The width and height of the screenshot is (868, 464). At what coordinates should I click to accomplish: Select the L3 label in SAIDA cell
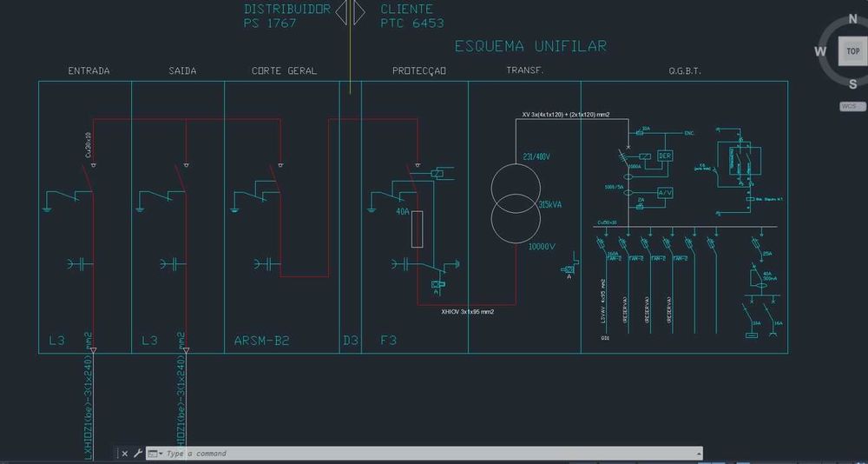[149, 341]
